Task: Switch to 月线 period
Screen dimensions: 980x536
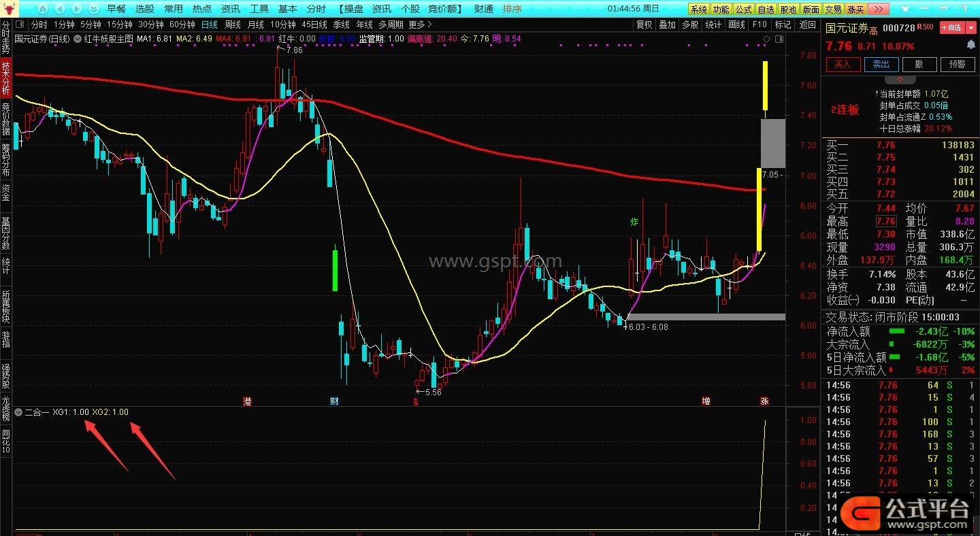Action: (255, 24)
